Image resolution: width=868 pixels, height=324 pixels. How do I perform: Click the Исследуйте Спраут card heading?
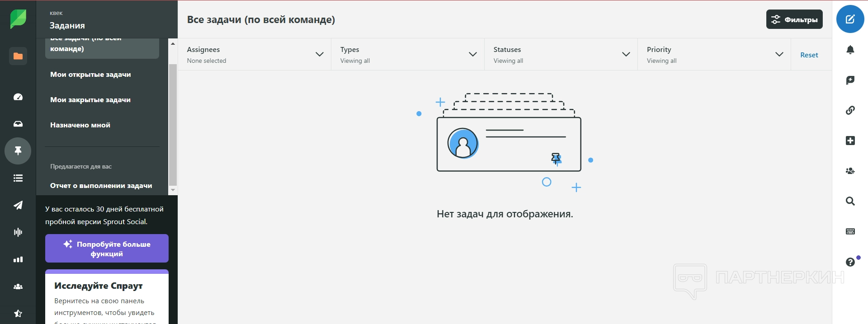(x=99, y=286)
